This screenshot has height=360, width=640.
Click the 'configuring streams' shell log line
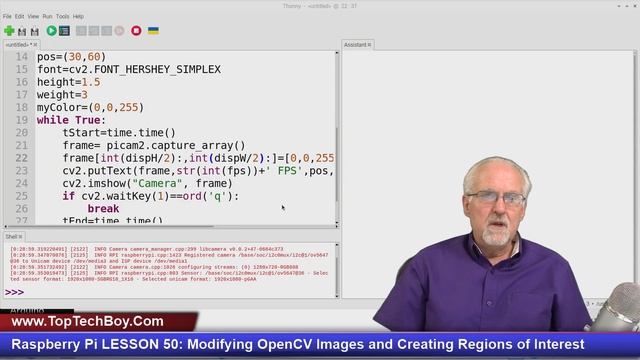coord(154,267)
